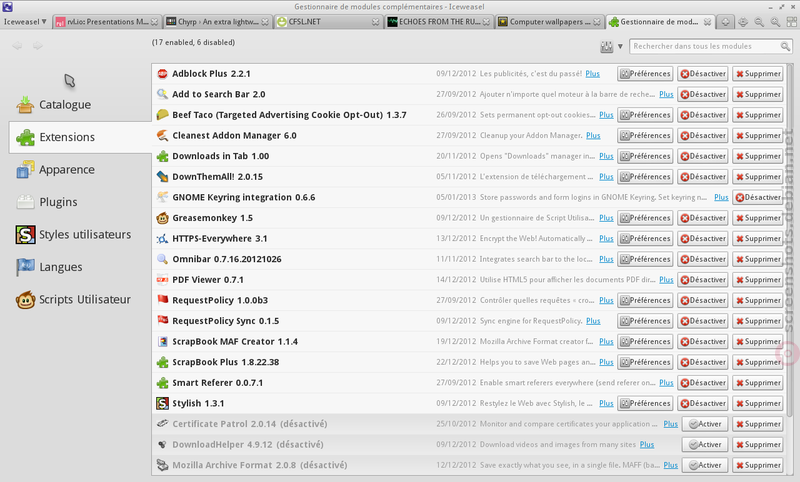Switch to rvl.io Presentations tab
Image resolution: width=800 pixels, height=482 pixels.
(107, 22)
